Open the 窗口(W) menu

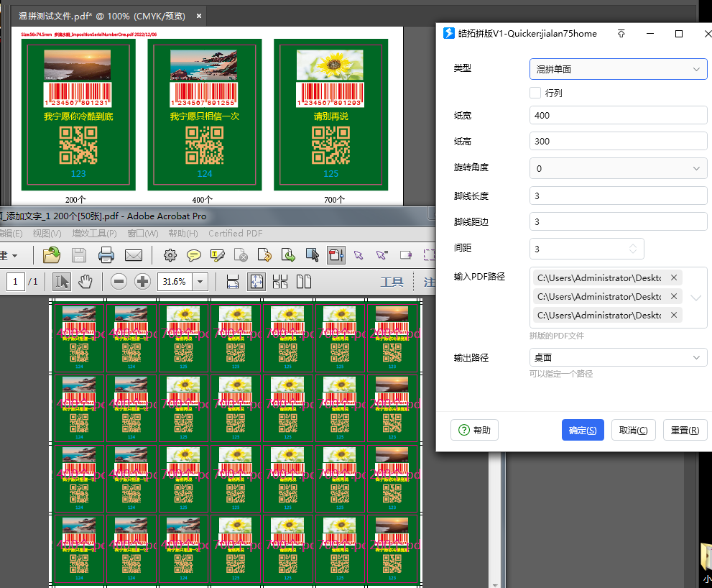coord(143,234)
